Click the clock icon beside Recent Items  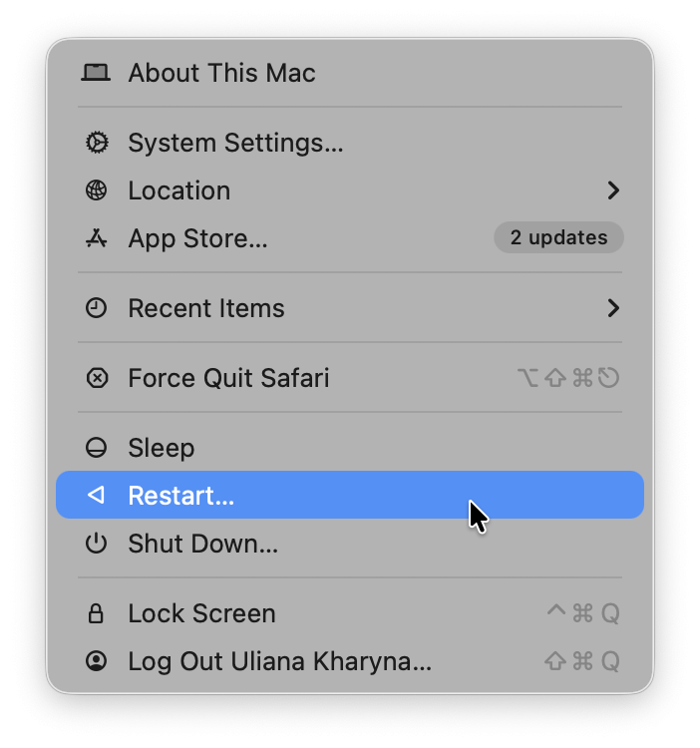pyautogui.click(x=96, y=308)
